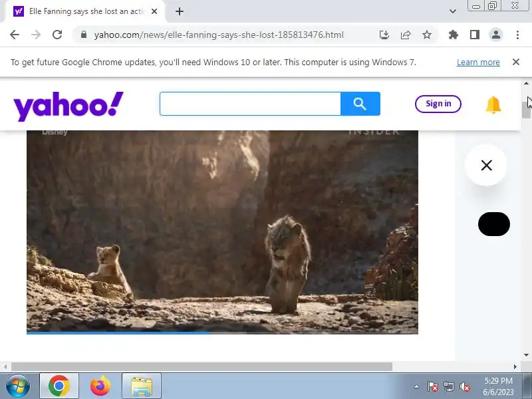Open the network status tray icon
Screen dimensions: 532x399
click(448, 386)
